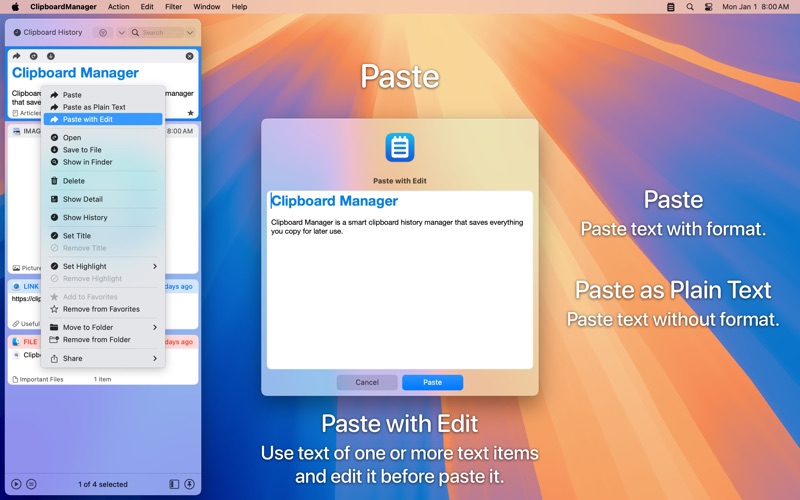This screenshot has height=500, width=800.
Task: Expand the Move to Folder submenu arrow
Action: click(155, 328)
